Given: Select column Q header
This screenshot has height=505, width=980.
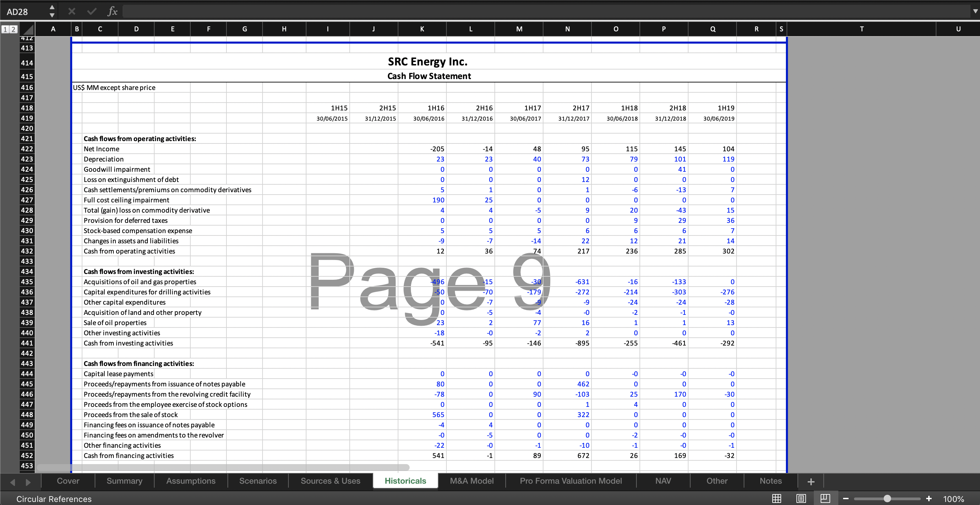Looking at the screenshot, I should click(x=713, y=29).
